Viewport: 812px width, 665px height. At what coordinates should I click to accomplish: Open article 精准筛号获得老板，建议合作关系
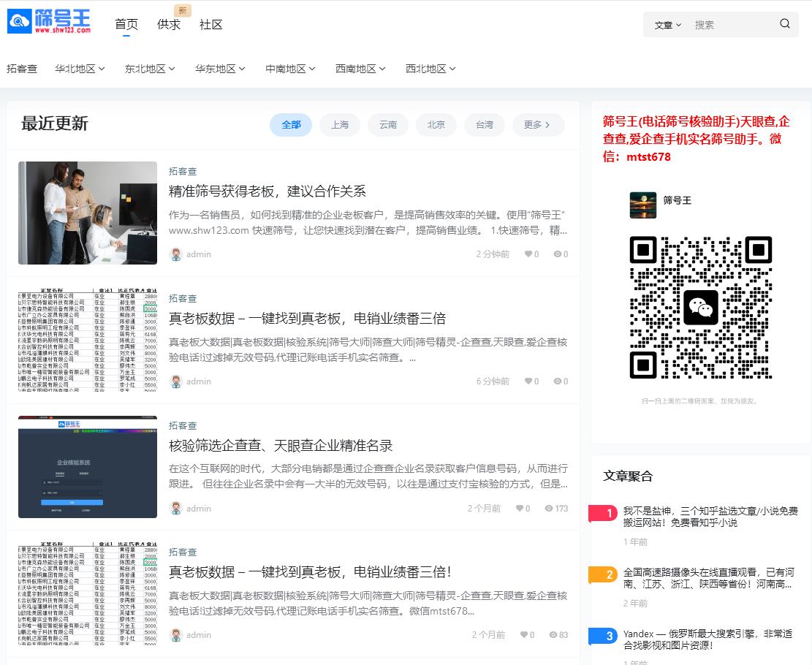click(267, 191)
